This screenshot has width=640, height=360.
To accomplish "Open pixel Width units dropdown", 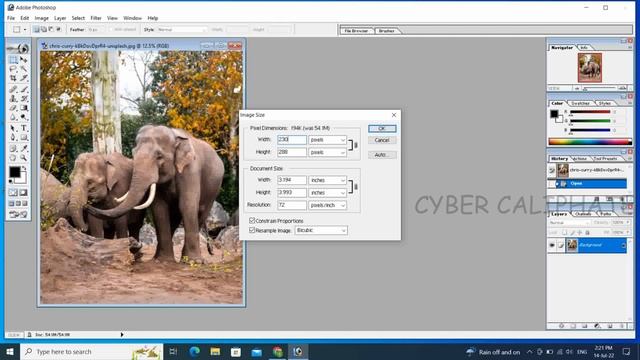I will 327,140.
